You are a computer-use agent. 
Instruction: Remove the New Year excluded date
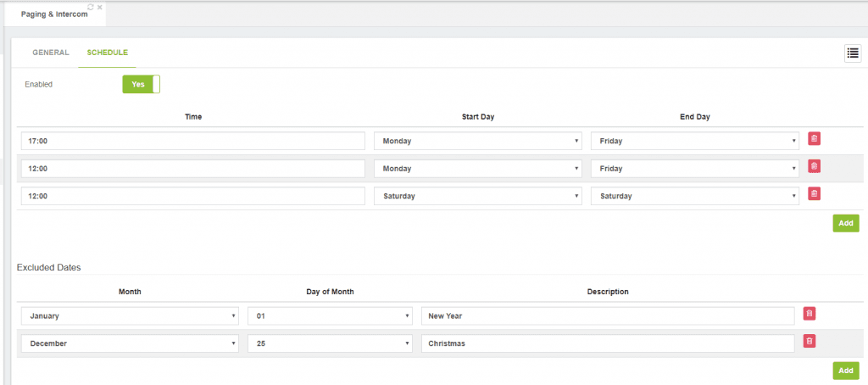(810, 314)
